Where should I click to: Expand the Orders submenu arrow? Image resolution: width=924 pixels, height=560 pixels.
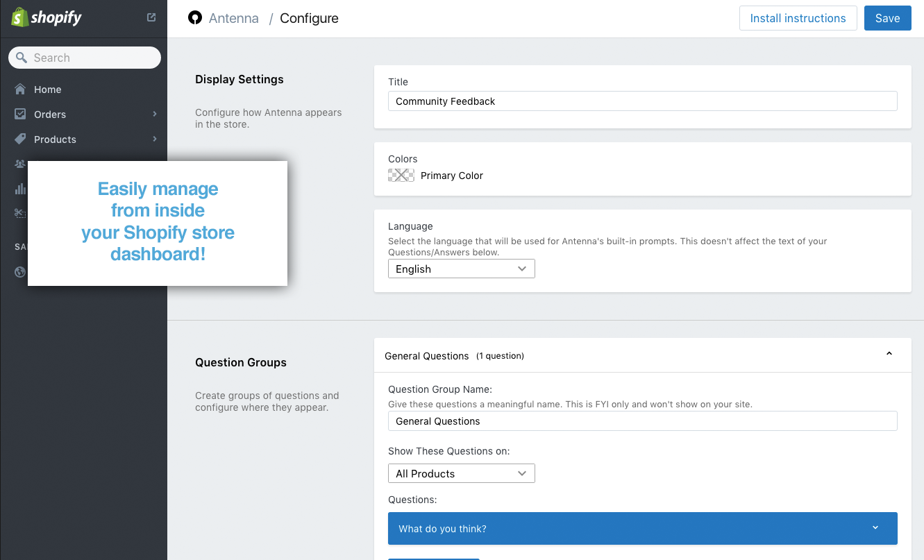[x=155, y=114]
